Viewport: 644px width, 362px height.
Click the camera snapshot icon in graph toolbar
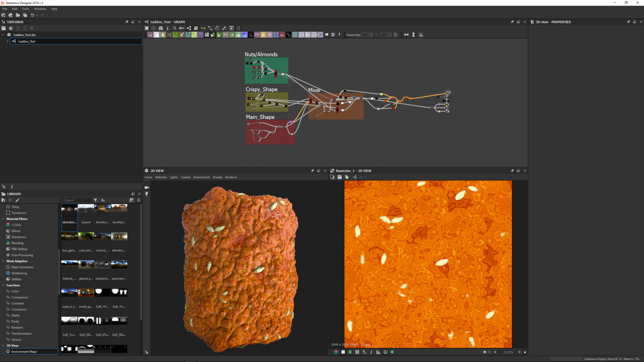pyautogui.click(x=161, y=28)
